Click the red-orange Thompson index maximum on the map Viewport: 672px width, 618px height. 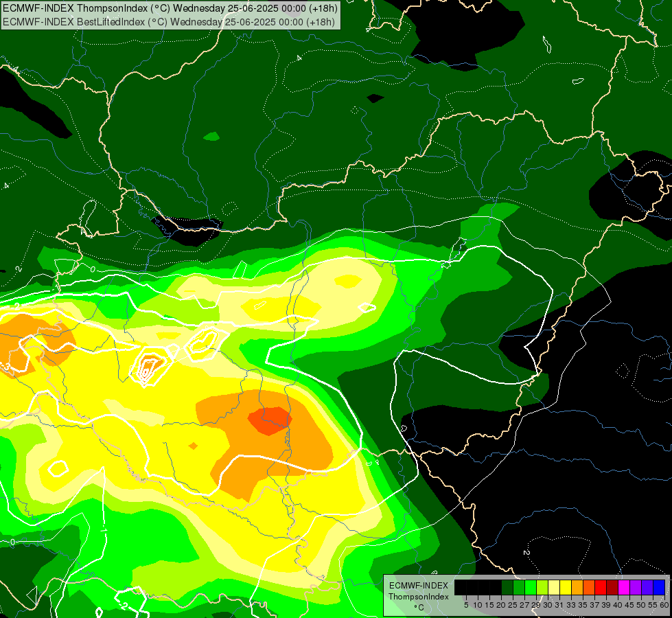pos(270,420)
